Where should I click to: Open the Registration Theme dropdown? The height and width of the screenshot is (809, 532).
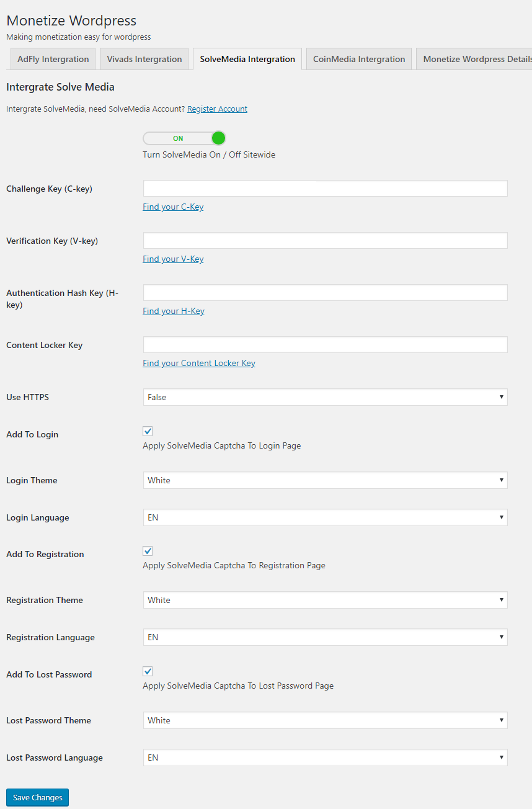(325, 600)
